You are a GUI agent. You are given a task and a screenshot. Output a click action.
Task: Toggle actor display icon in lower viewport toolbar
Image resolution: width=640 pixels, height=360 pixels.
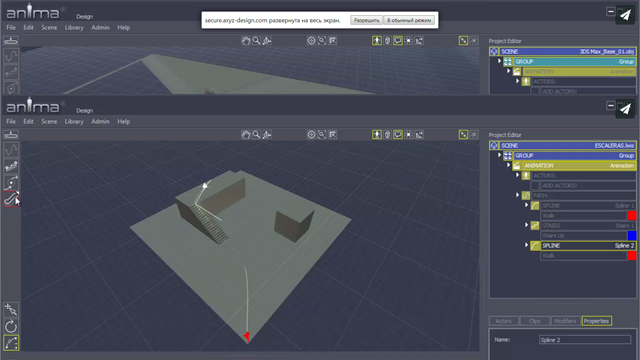377,135
